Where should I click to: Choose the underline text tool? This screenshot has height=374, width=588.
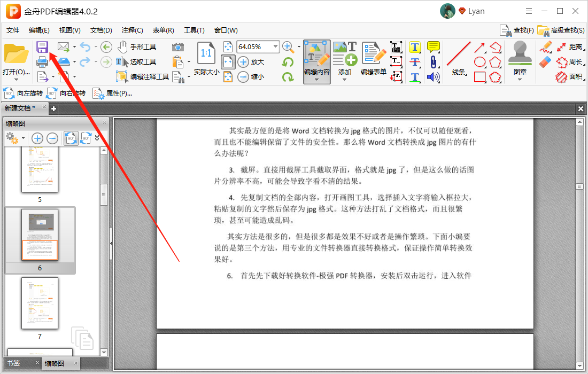coord(415,77)
